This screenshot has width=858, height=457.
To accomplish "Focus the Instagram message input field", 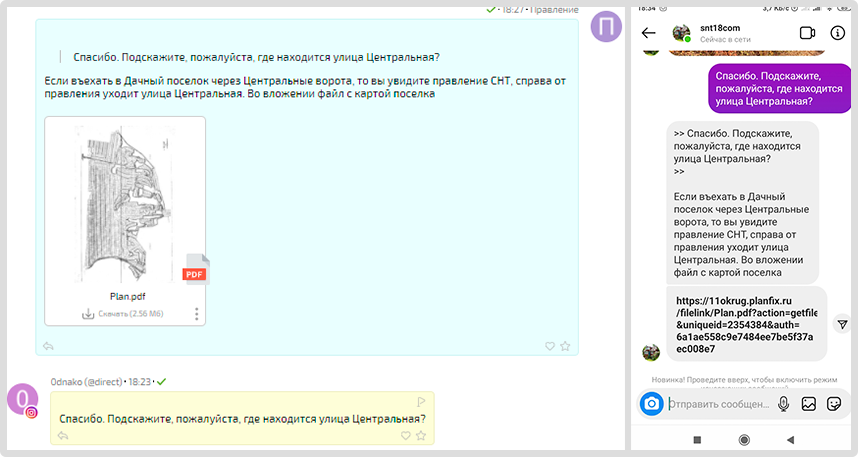I will (718, 404).
